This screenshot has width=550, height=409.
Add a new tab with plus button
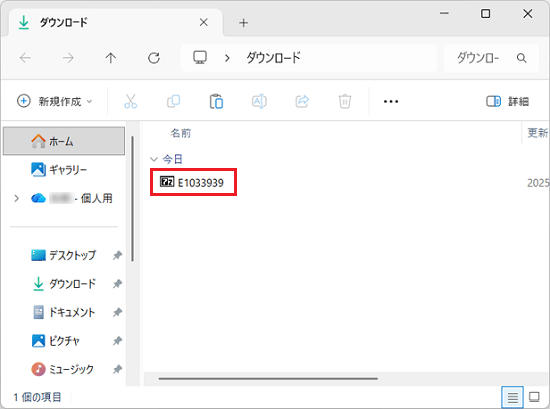tap(243, 23)
